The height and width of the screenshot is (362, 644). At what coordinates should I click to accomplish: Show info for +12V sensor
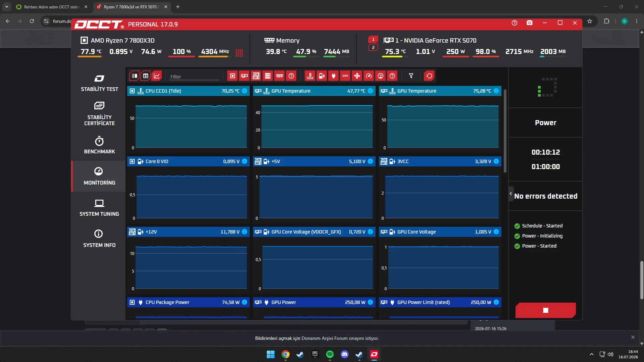click(x=245, y=232)
